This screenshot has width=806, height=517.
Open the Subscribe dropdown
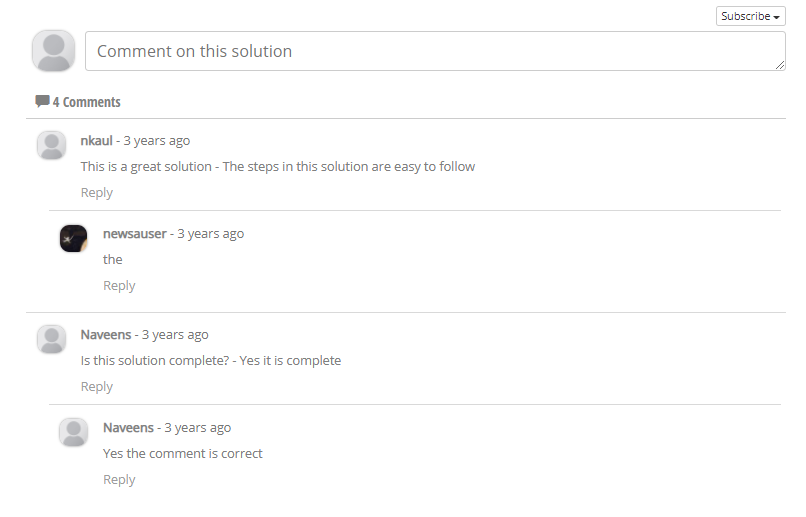pos(750,16)
